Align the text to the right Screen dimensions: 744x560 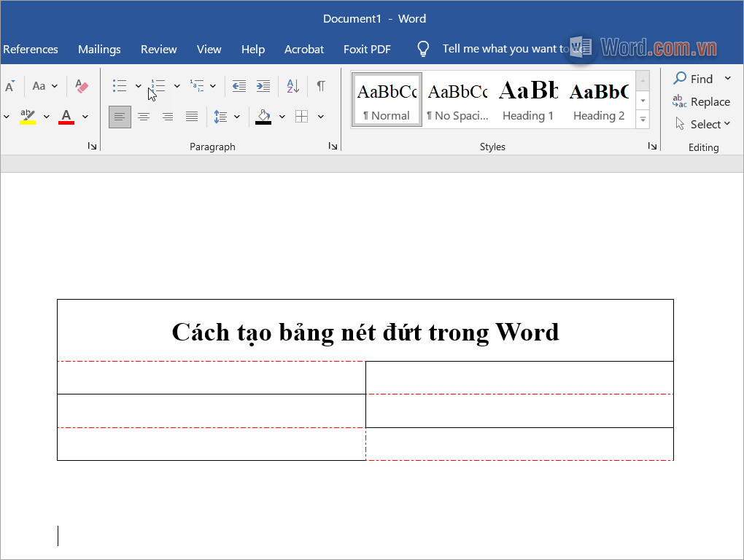click(x=168, y=117)
